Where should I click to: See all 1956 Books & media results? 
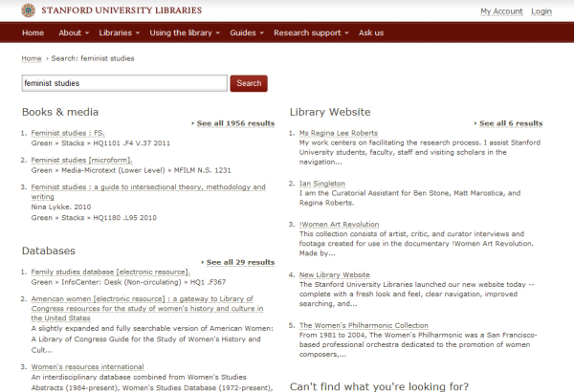click(235, 123)
